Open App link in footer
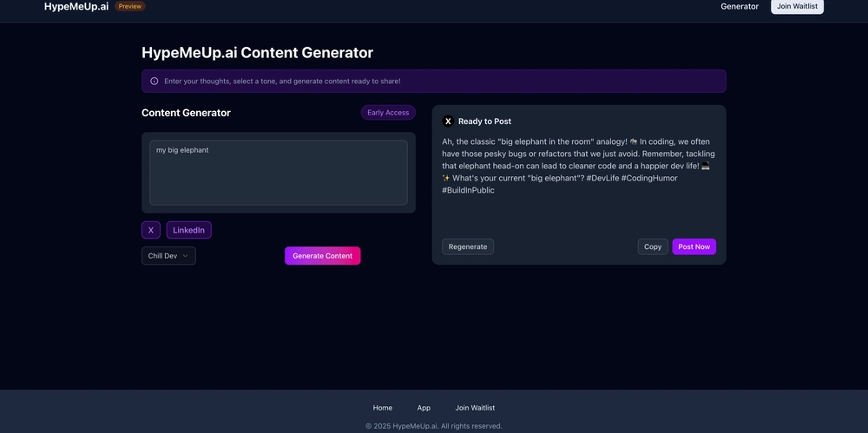 [424, 408]
